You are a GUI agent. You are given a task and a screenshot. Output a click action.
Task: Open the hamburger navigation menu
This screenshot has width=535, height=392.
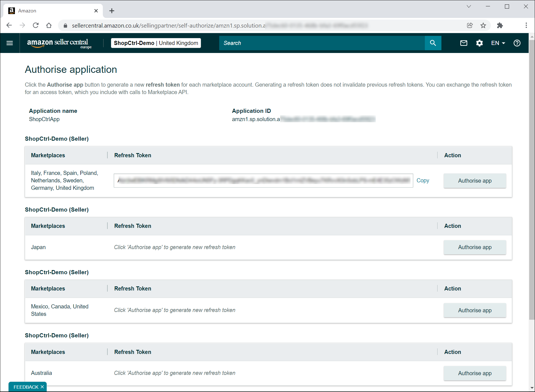point(10,43)
